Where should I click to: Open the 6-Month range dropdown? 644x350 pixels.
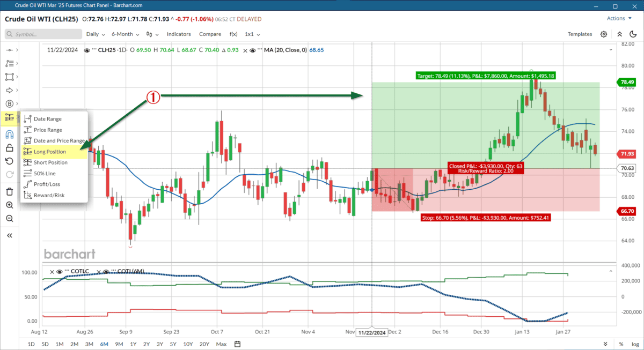(x=122, y=34)
